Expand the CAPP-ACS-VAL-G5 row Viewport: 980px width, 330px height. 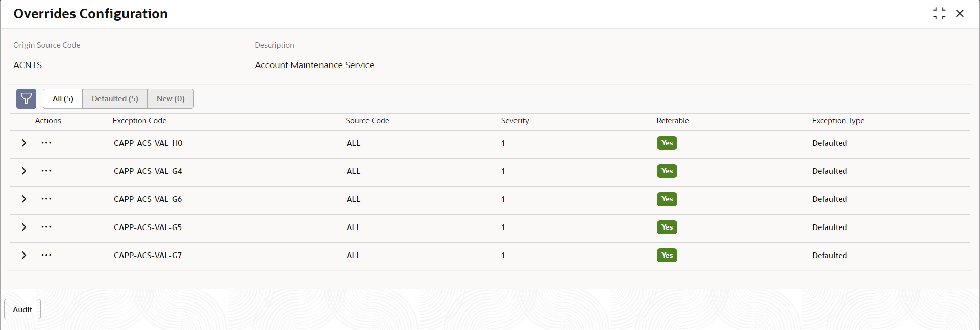pyautogui.click(x=23, y=227)
